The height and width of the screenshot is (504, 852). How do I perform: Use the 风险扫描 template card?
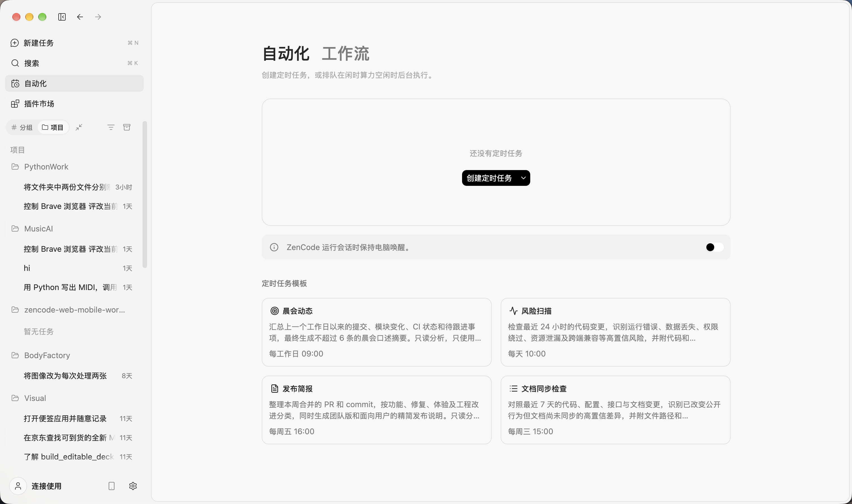[615, 332]
